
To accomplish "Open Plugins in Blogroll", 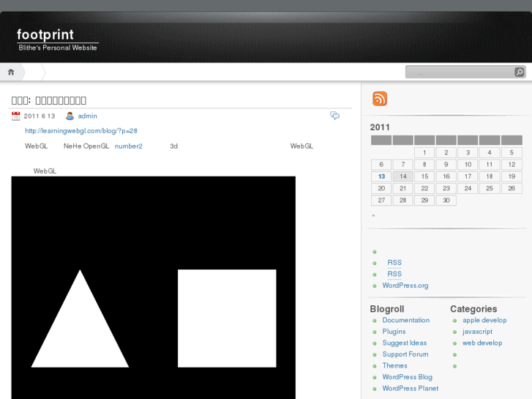I will coord(394,332).
